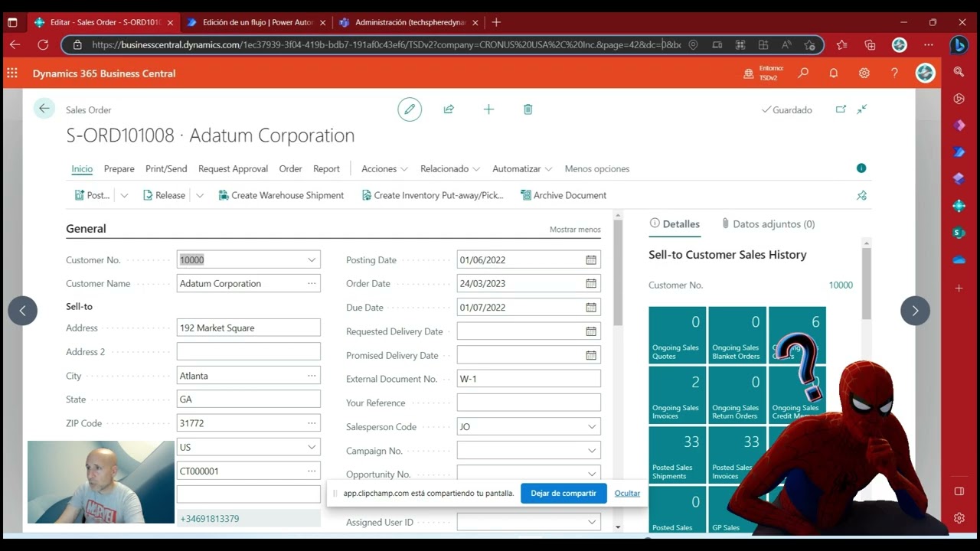Open the Posted Sales Shipments tile
This screenshot has height=551, width=980.
(x=677, y=455)
